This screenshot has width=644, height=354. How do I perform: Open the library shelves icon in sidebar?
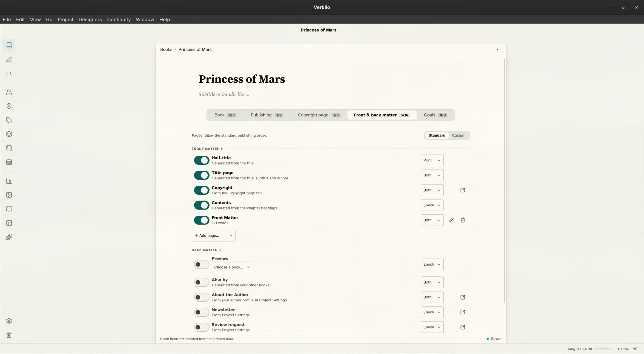(x=9, y=74)
